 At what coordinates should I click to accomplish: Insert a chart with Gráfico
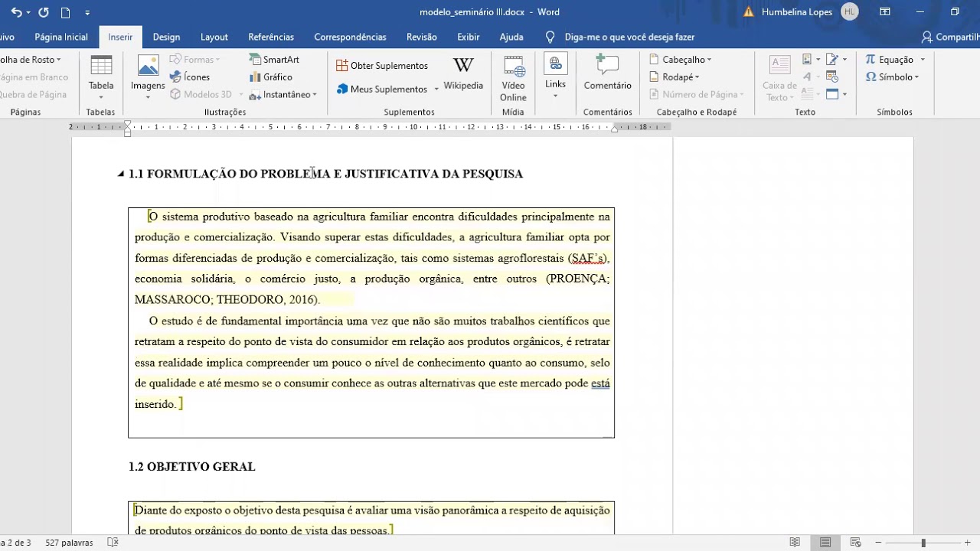pos(271,77)
